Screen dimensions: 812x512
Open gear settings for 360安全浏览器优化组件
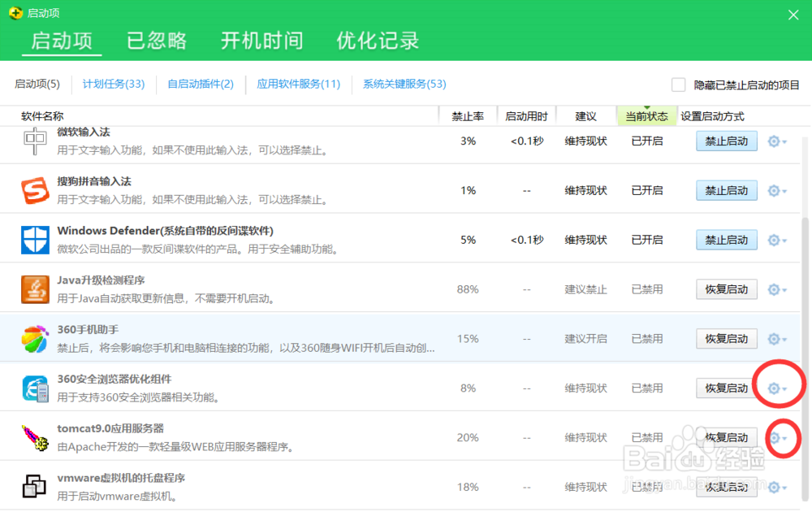click(777, 388)
